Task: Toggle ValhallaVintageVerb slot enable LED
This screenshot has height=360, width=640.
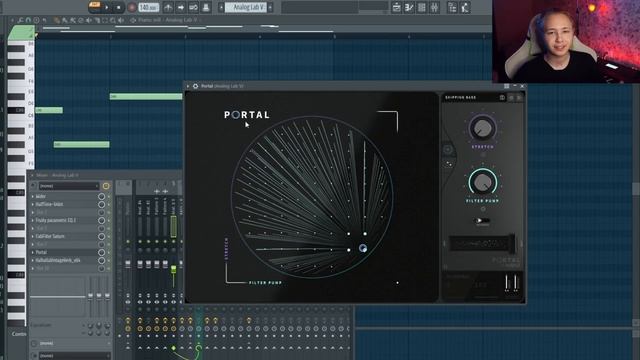Action: tap(109, 260)
